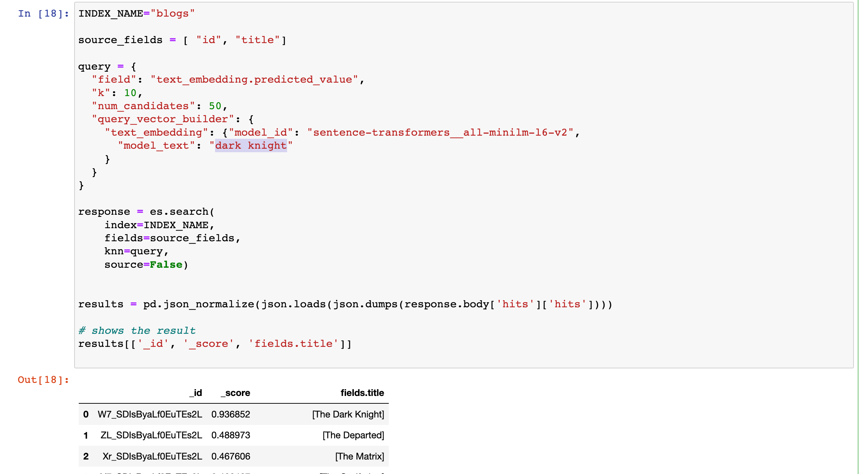Click the [The Matrix] title cell
This screenshot has height=474, width=868.
359,456
